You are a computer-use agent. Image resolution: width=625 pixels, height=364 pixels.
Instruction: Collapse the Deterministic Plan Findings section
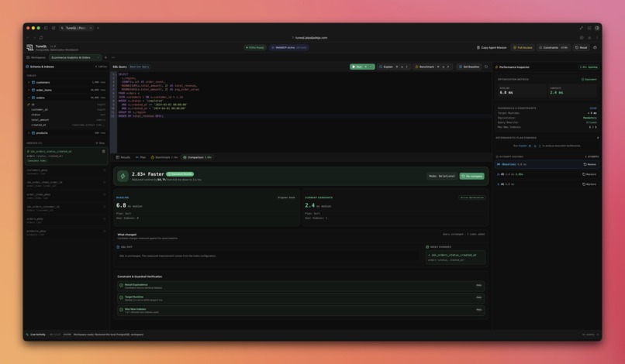click(598, 138)
